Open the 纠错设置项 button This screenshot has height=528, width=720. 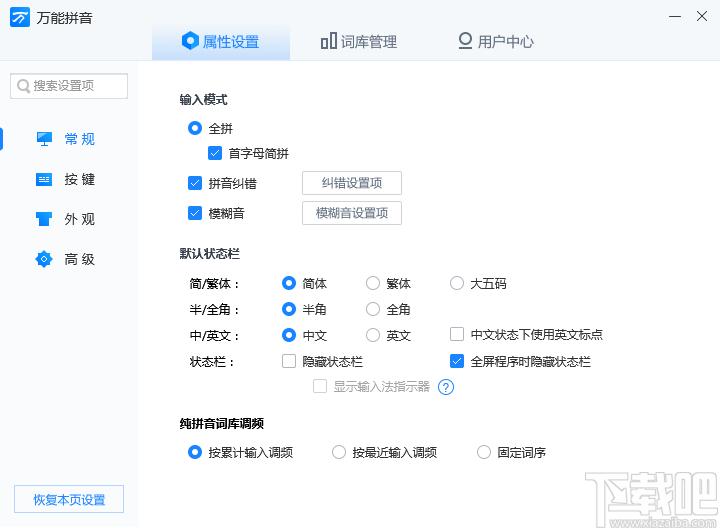(352, 183)
